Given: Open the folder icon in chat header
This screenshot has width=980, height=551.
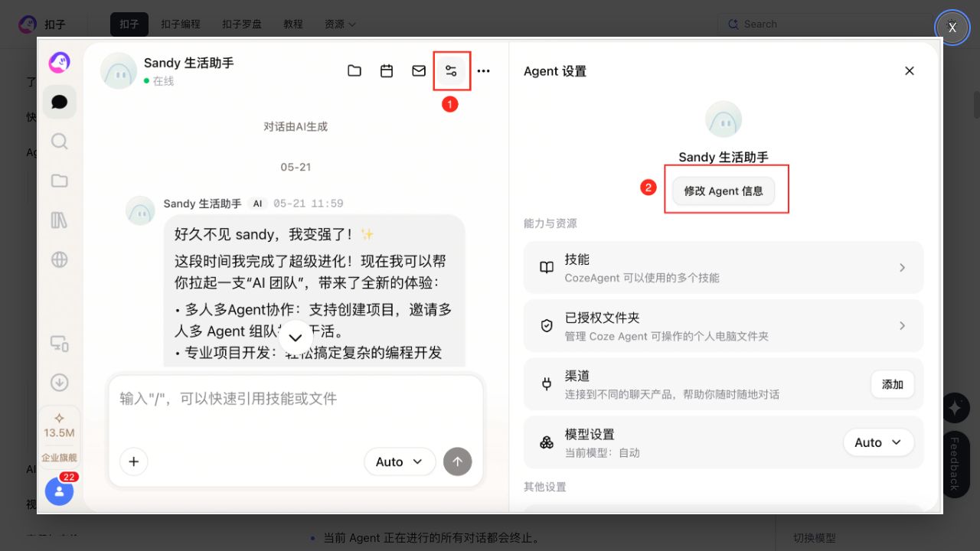Looking at the screenshot, I should (x=354, y=71).
